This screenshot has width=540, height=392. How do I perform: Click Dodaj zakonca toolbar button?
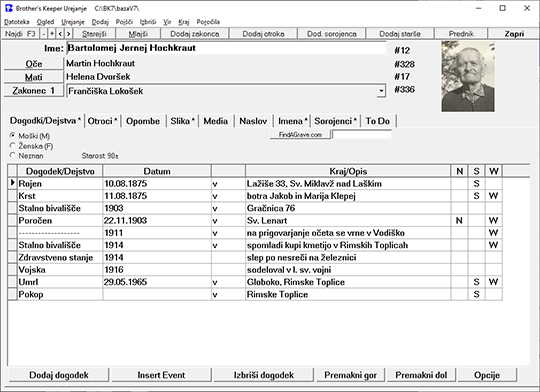point(195,34)
